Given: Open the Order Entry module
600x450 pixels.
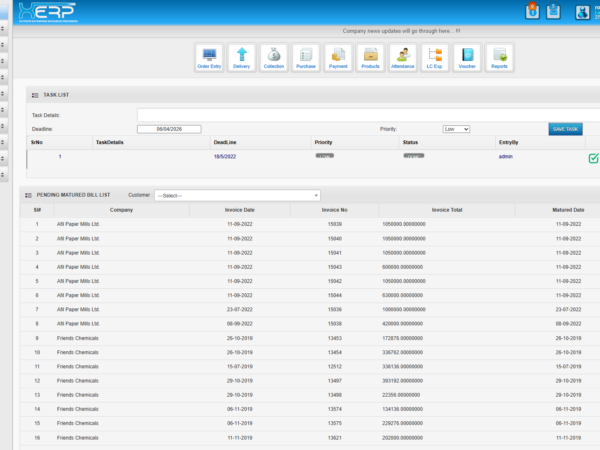Looking at the screenshot, I should (209, 58).
